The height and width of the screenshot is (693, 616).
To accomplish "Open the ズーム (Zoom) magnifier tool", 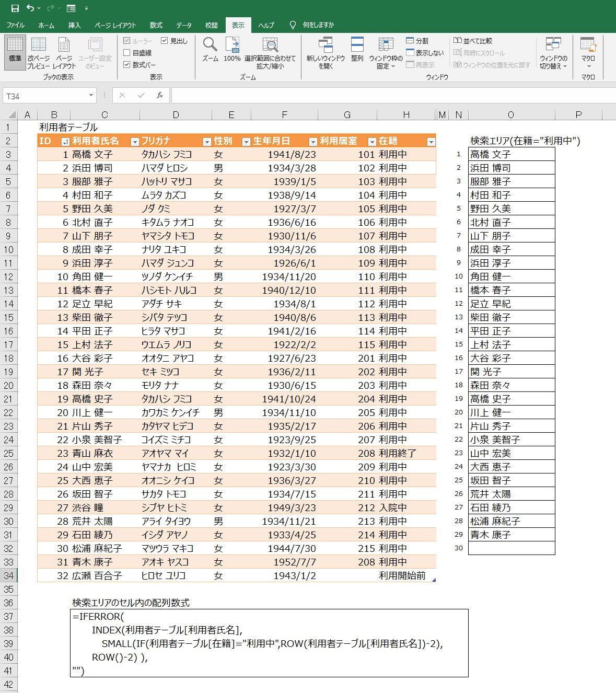I will (210, 50).
